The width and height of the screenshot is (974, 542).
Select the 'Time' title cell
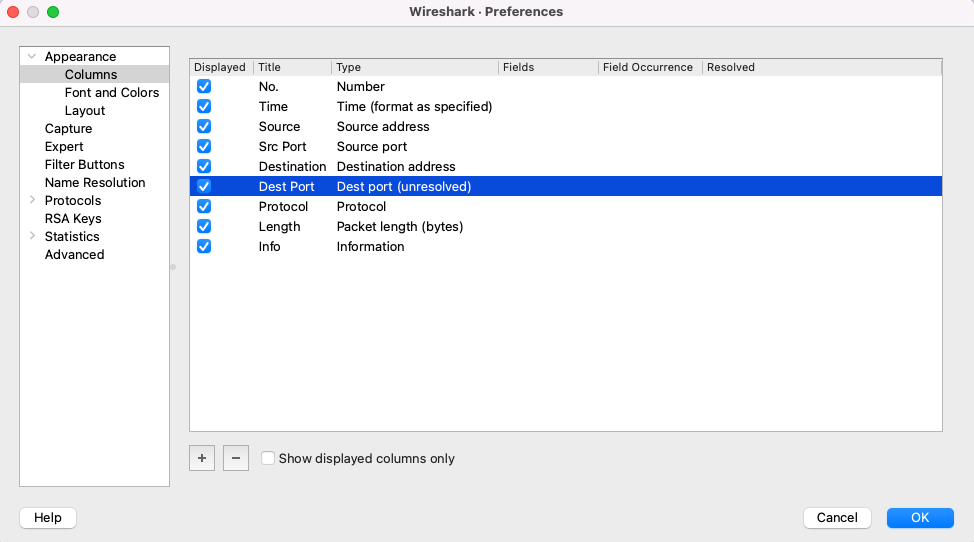click(x=273, y=106)
